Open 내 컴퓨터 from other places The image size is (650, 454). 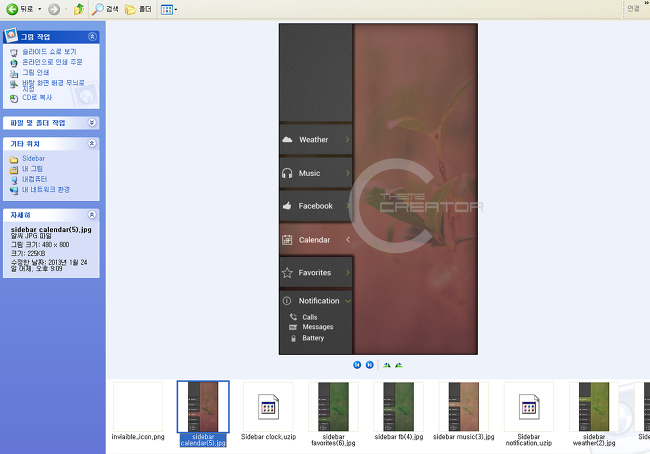coord(34,179)
